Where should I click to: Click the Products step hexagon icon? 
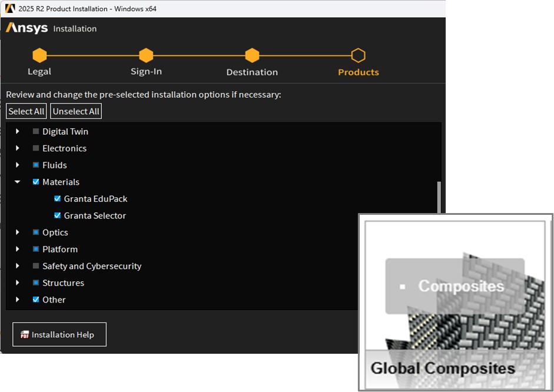tap(358, 56)
